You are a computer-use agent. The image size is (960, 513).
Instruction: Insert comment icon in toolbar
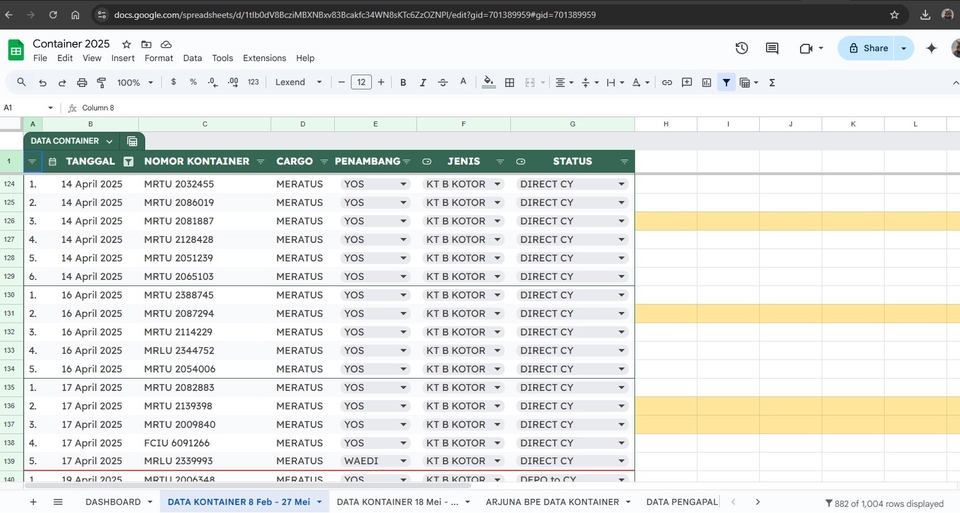tap(687, 83)
